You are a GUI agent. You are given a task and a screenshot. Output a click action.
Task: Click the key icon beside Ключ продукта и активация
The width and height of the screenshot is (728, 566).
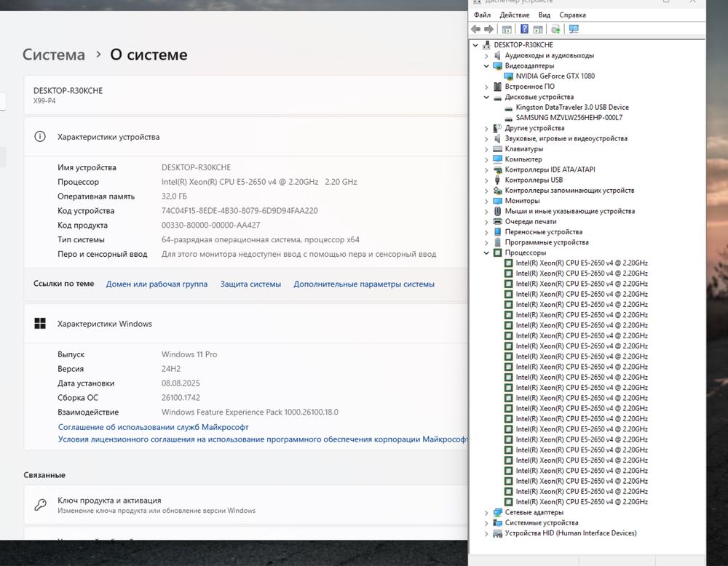(x=40, y=505)
